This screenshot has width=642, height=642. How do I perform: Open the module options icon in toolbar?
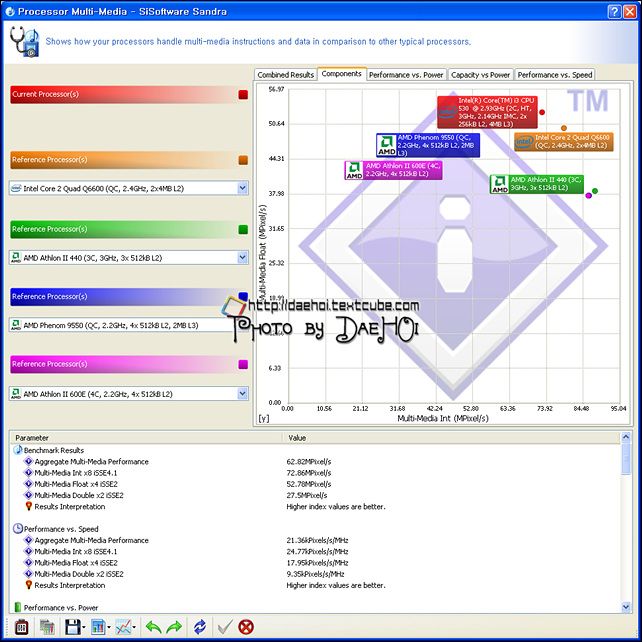point(22,627)
